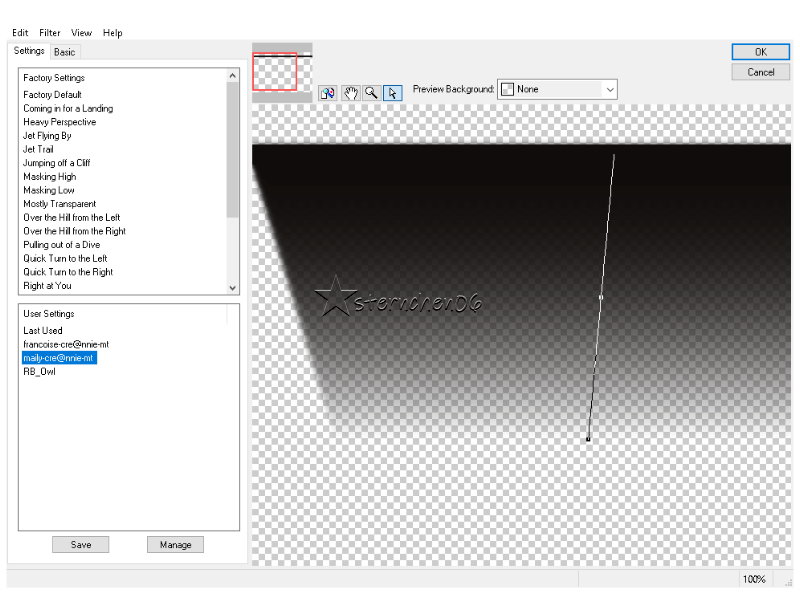Click the middle handle of the motion line
800x594 pixels.
point(601,297)
